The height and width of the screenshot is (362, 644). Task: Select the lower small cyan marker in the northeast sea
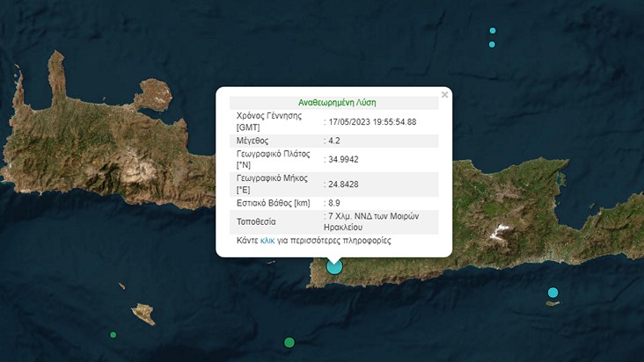[x=492, y=44]
